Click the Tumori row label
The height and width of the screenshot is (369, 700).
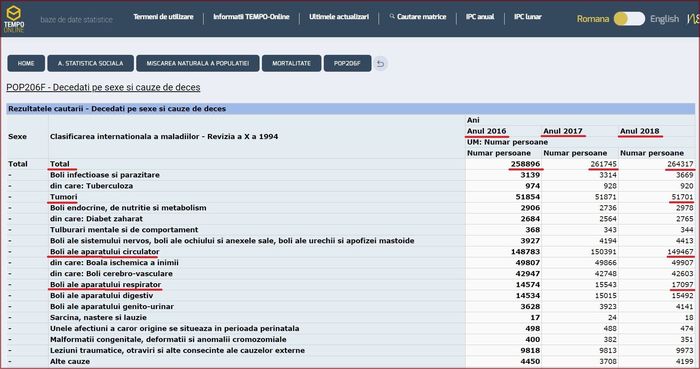63,197
